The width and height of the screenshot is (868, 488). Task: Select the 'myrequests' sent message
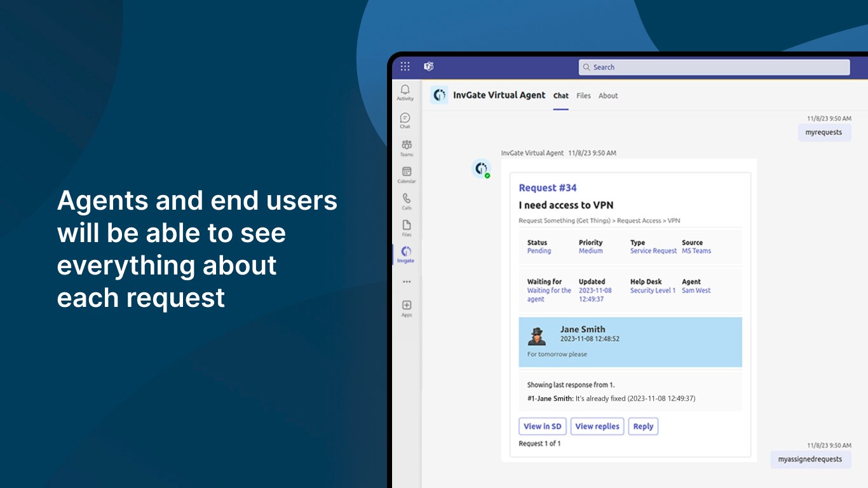[824, 133]
